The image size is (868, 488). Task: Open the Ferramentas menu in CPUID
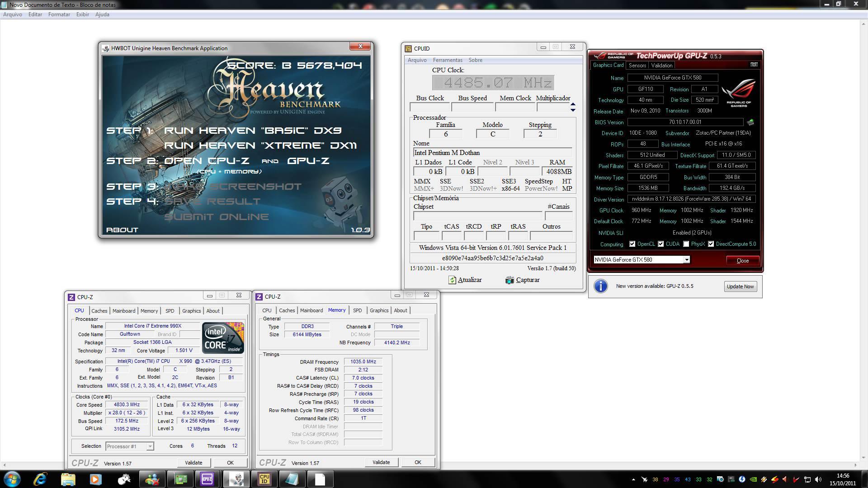pyautogui.click(x=448, y=60)
